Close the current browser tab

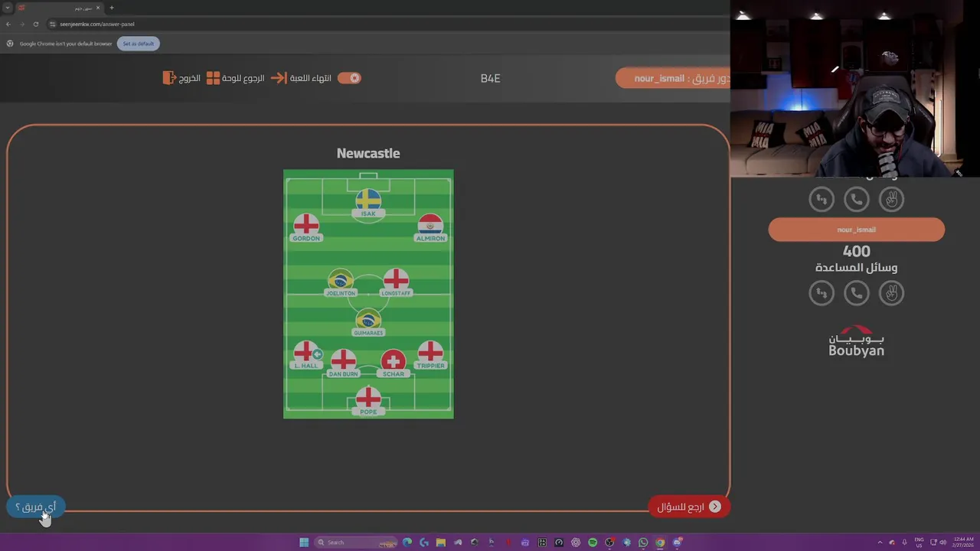98,8
